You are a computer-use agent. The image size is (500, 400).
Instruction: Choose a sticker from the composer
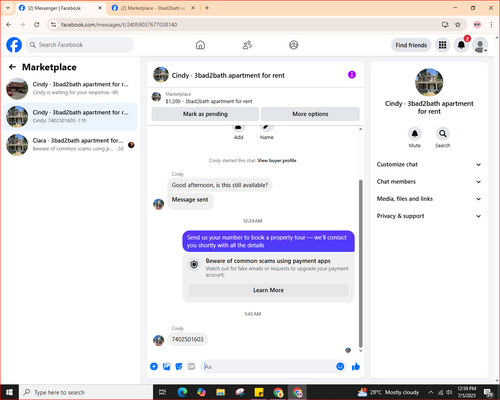coord(179,367)
